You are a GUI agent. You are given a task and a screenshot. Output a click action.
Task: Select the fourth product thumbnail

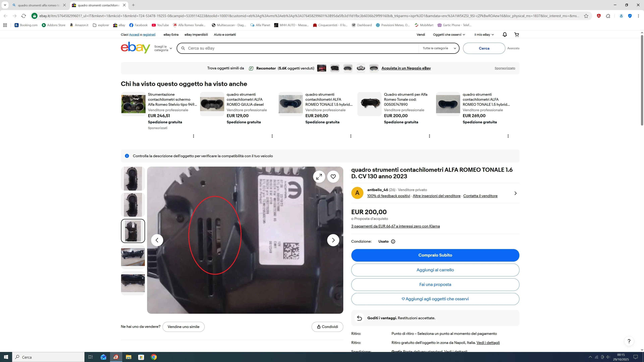point(133,257)
